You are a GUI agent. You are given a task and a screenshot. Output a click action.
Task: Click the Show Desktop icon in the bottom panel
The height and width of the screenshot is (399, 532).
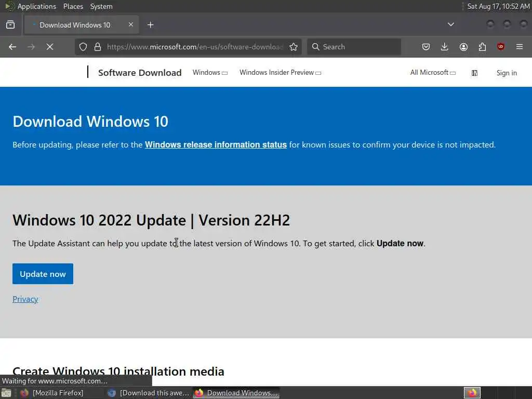point(6,393)
